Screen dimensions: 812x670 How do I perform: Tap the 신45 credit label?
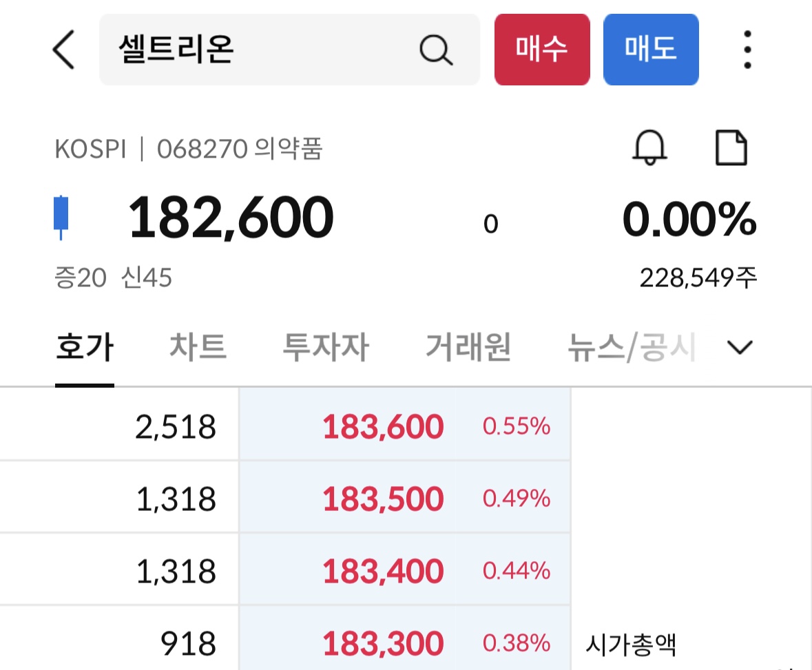pyautogui.click(x=147, y=278)
